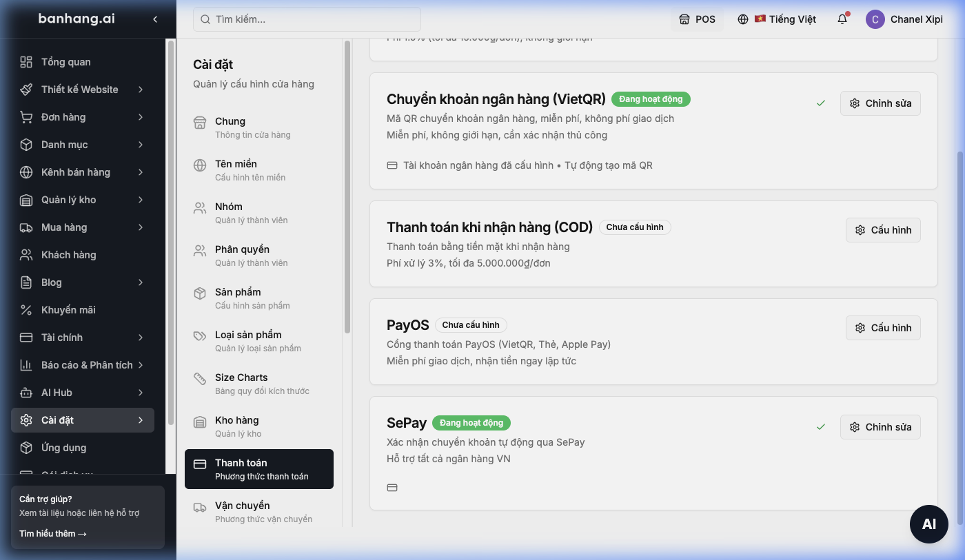Click the Kênh bán hàng globe icon
This screenshot has height=560, width=965.
(26, 172)
